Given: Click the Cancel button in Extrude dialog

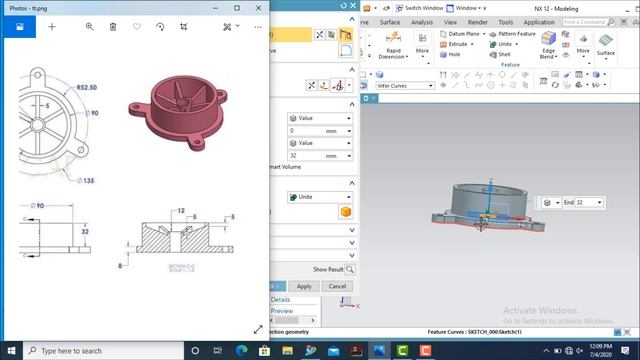Looking at the screenshot, I should pos(337,287).
